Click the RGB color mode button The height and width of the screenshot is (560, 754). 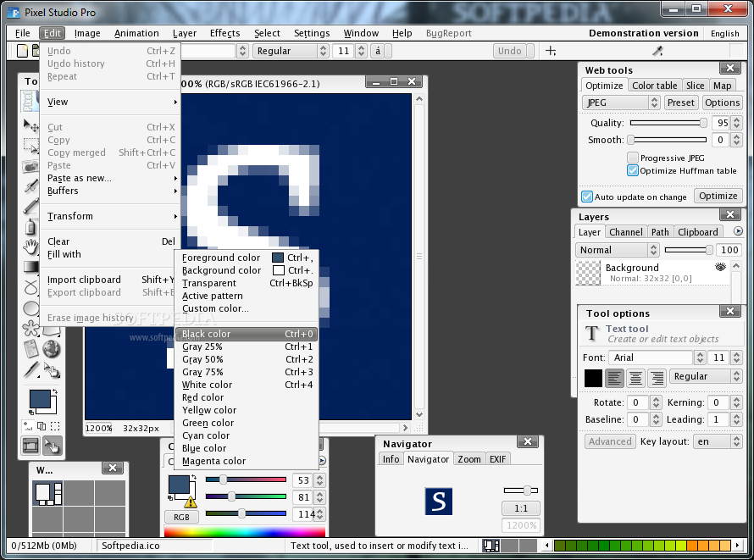[x=181, y=518]
